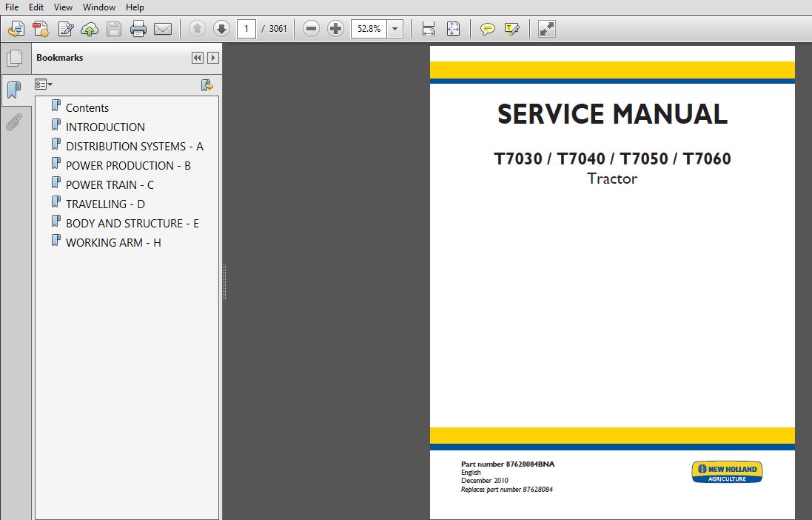Click the SERVICE MANUAL title text

[x=612, y=114]
